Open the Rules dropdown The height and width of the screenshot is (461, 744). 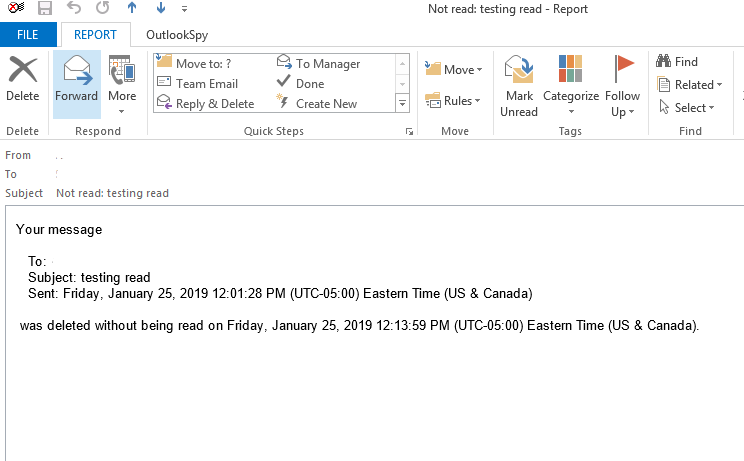click(453, 100)
